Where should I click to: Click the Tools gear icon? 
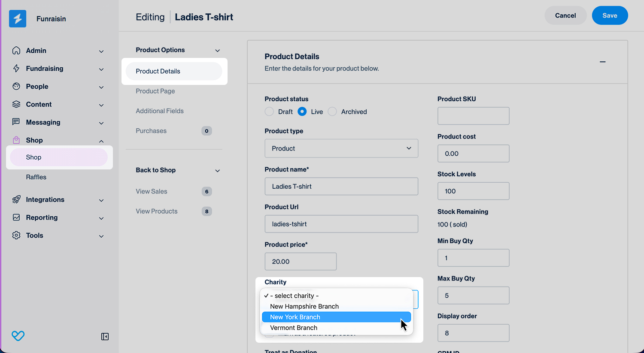tap(16, 235)
